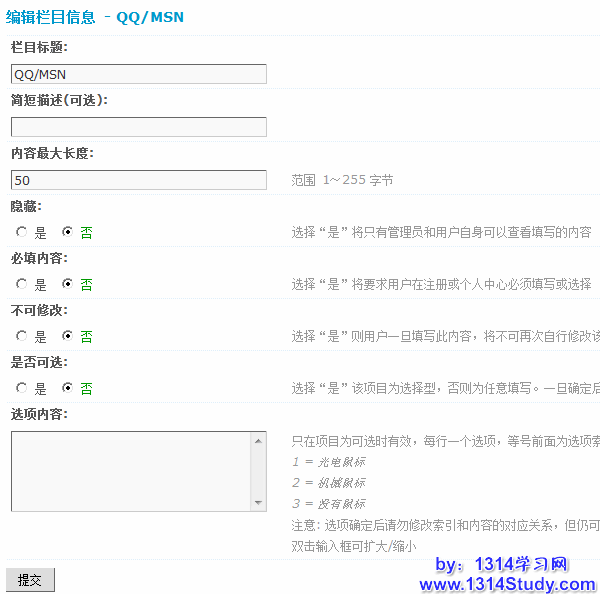Open the www.1314Study.com link
This screenshot has width=600, height=594.
coord(507,584)
